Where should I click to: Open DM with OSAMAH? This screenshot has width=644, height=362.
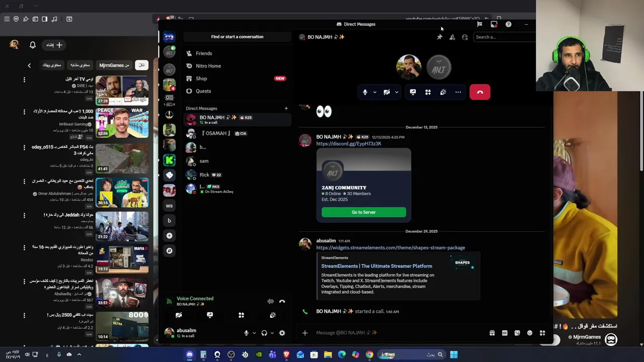pos(237,133)
